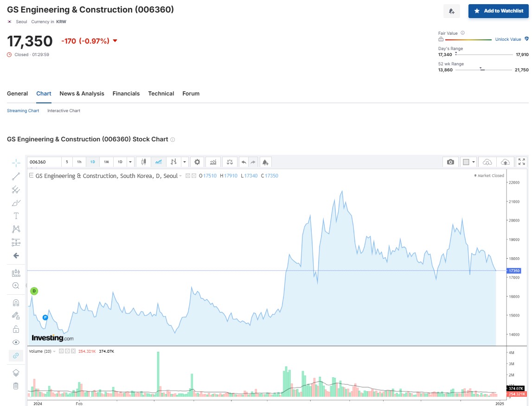The height and width of the screenshot is (406, 532).
Task: Select the highlighted 1D interval
Action: (x=93, y=162)
